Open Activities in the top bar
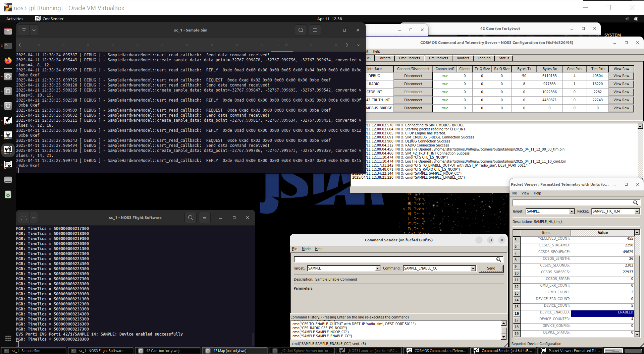The height and width of the screenshot is (354, 644). click(15, 19)
